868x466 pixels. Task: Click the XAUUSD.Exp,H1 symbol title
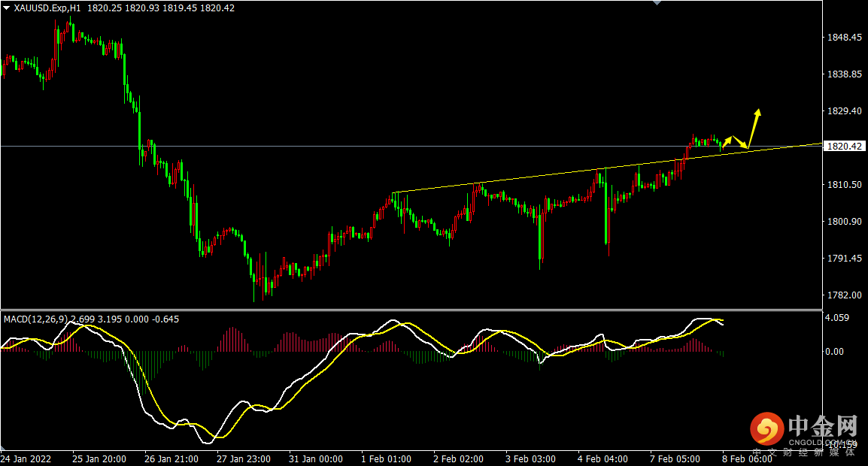click(47, 8)
